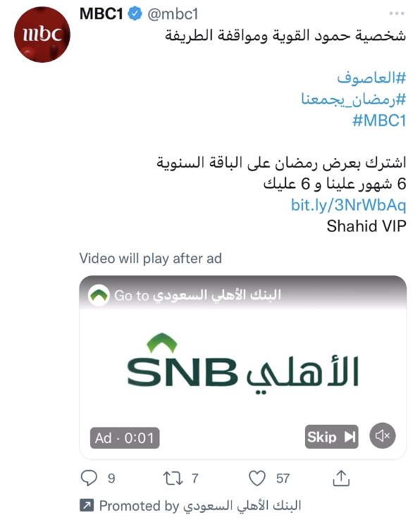
Task: Open the #رمضان_يجمعنا hashtag
Action: tap(354, 99)
